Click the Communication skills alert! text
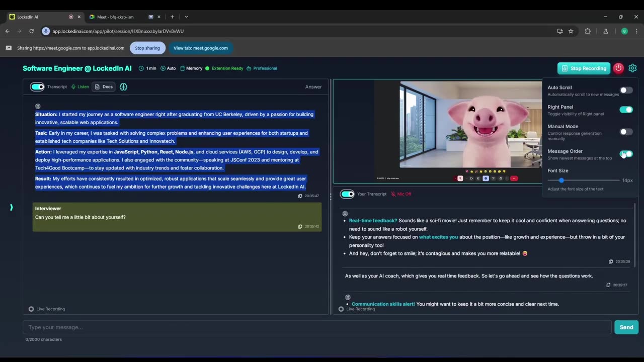The width and height of the screenshot is (644, 362). [383, 304]
